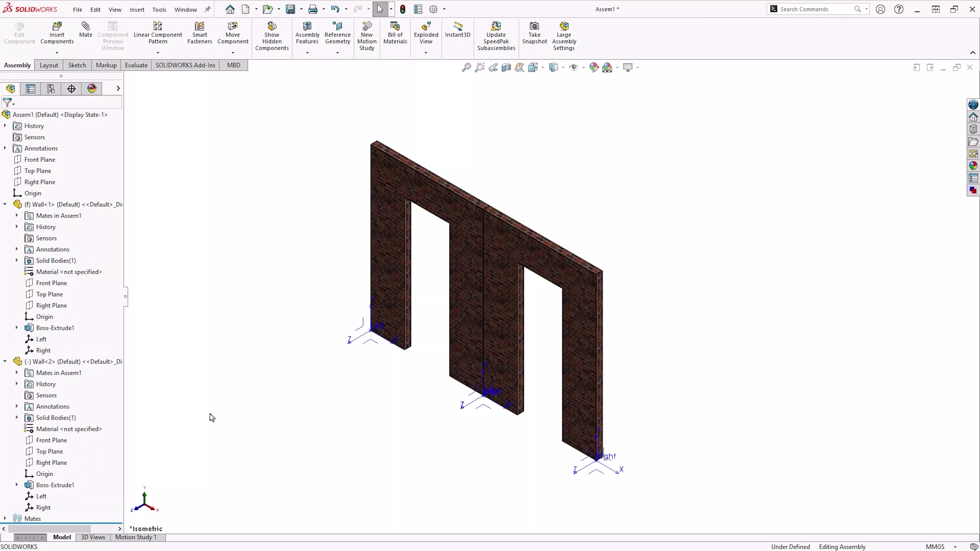Toggle the rebuild traffic light icon

point(402,9)
